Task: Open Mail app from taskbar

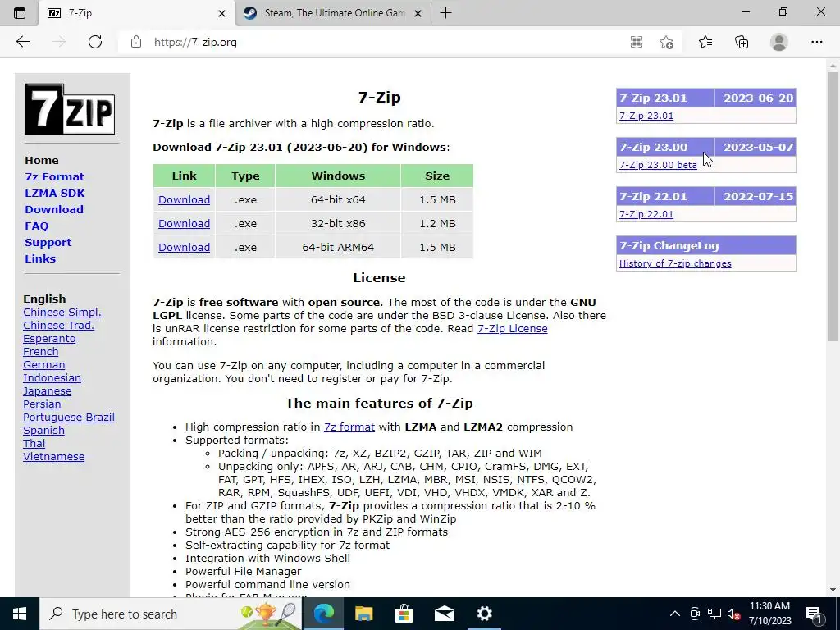Action: 444,614
